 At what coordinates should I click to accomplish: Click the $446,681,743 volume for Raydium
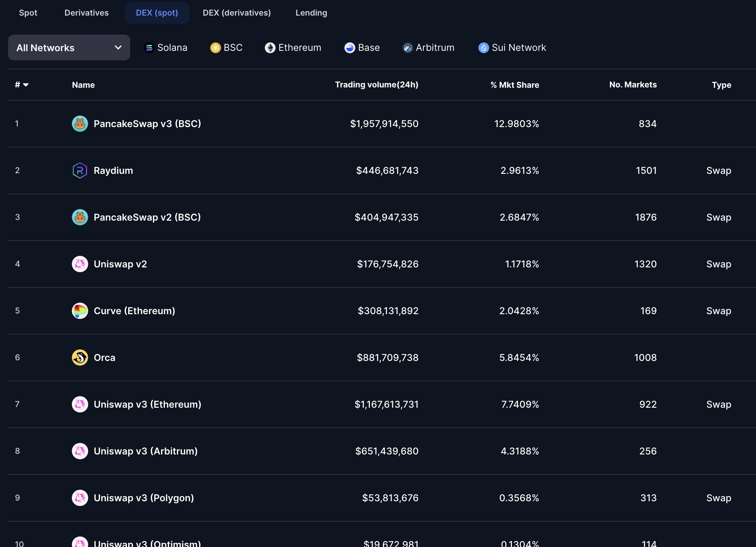(x=387, y=170)
